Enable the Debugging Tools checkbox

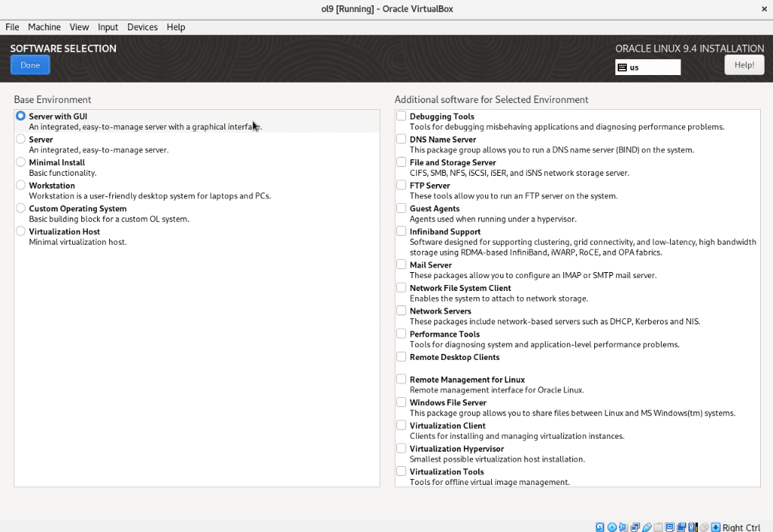point(402,116)
